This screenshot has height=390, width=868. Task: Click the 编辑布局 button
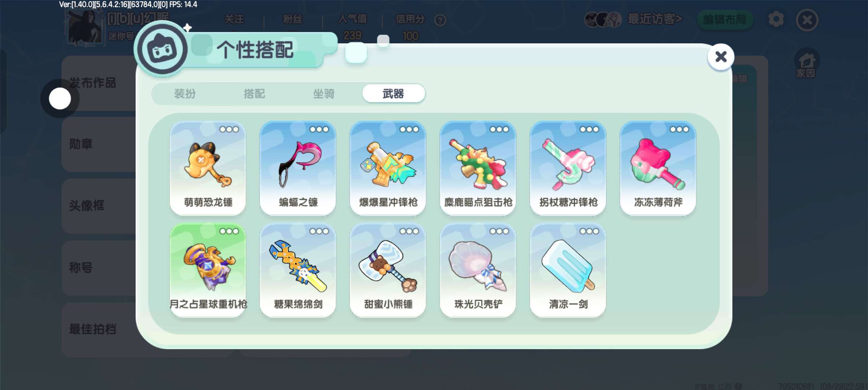click(x=725, y=20)
